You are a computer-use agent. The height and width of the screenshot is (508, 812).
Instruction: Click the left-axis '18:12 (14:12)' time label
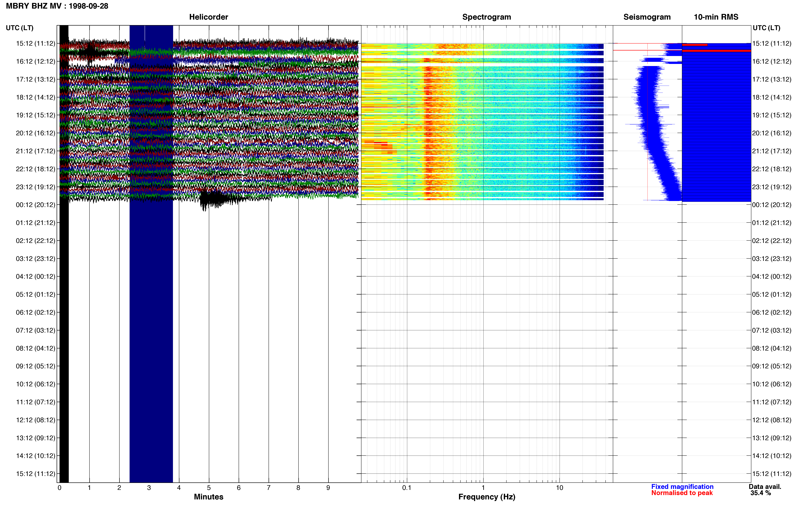36,97
